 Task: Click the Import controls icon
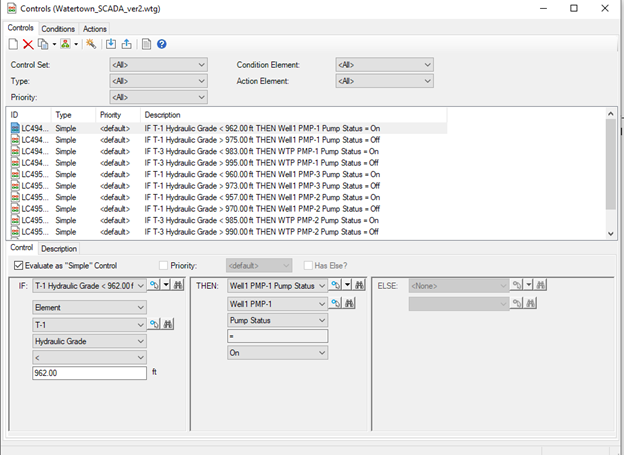111,44
